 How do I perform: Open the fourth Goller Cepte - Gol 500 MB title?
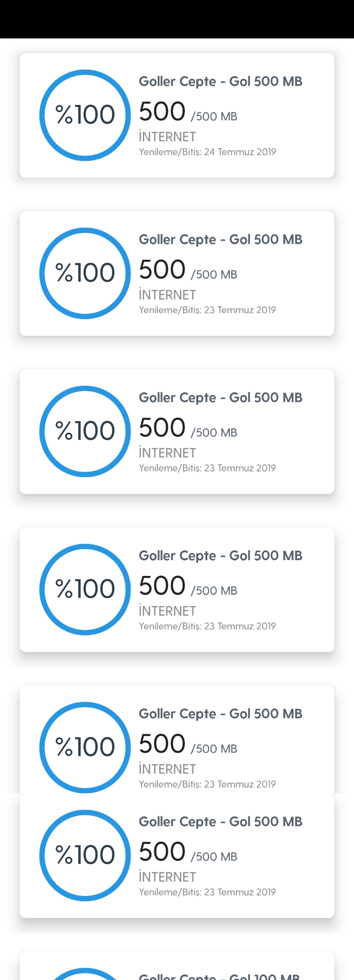(x=221, y=556)
